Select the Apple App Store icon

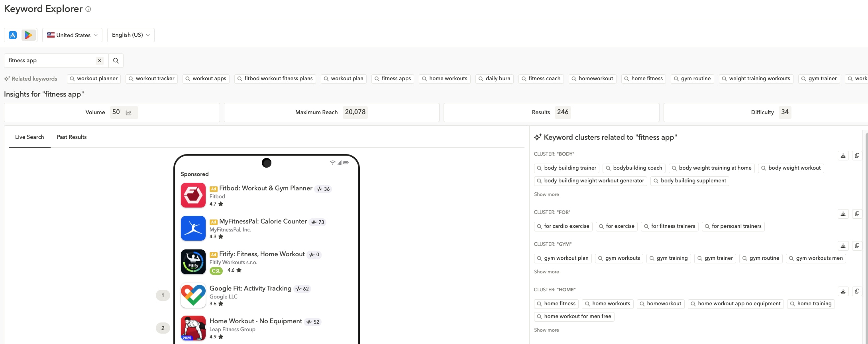coord(13,35)
